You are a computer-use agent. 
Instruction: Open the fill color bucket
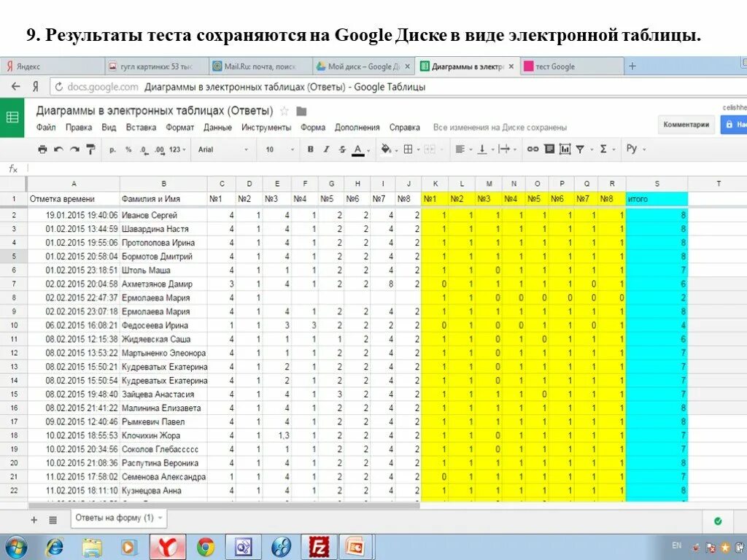coord(388,149)
